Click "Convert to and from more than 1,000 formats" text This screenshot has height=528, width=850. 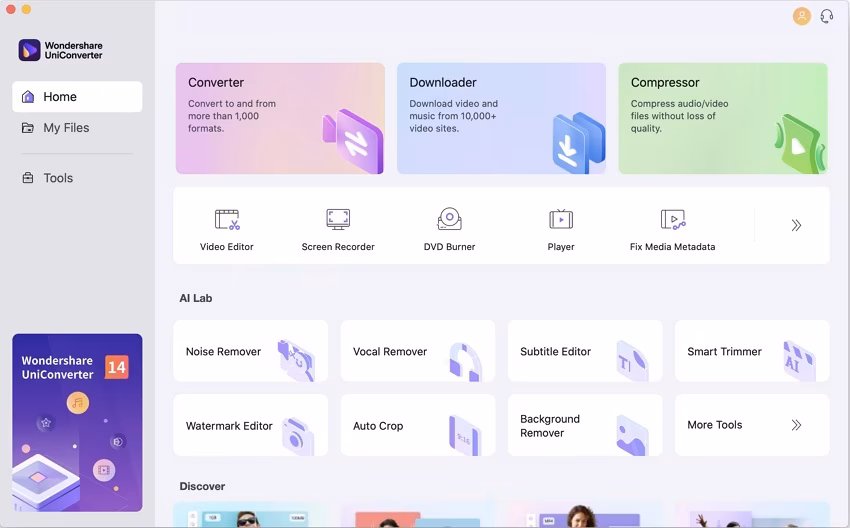point(232,116)
